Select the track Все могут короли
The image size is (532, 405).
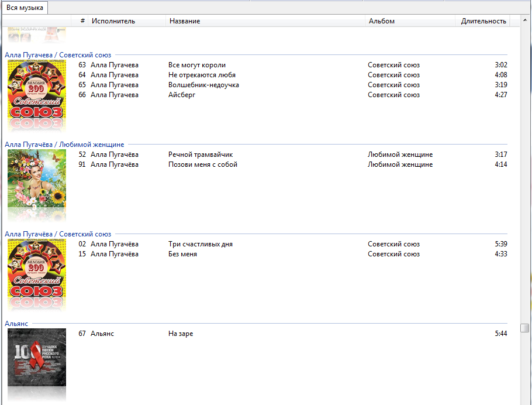click(x=196, y=65)
